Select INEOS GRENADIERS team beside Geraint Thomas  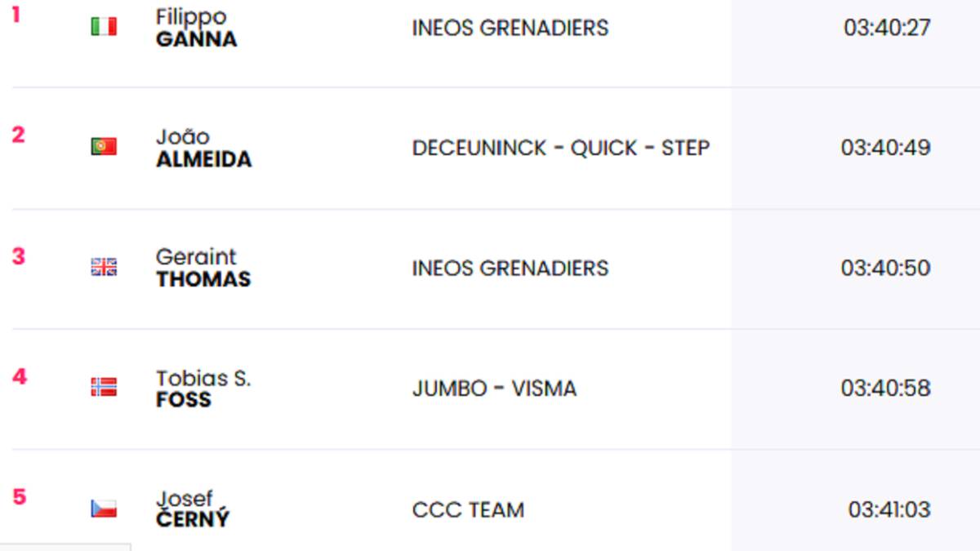(510, 268)
